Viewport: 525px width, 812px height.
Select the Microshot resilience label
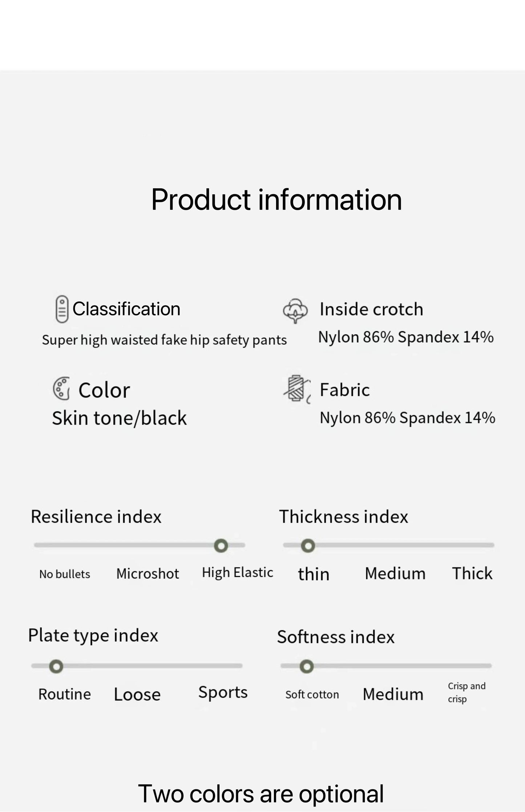tap(148, 574)
